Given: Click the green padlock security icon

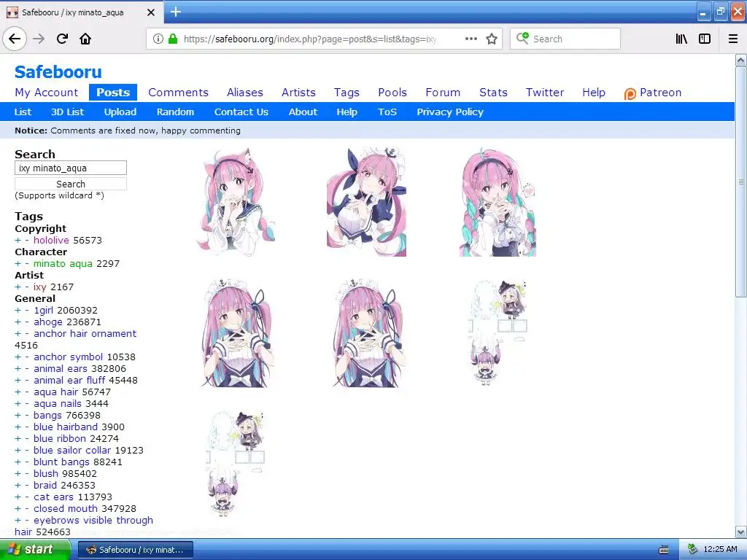Looking at the screenshot, I should click(x=172, y=39).
